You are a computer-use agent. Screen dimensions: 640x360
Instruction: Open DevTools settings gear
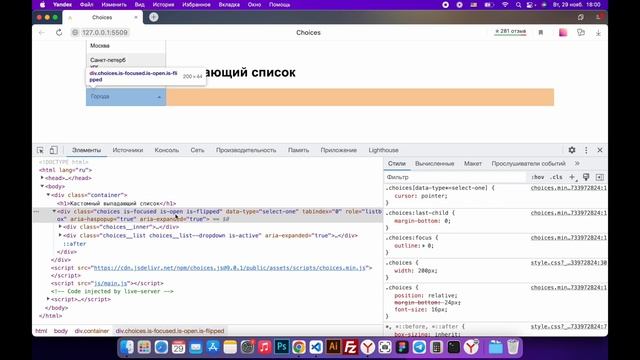click(x=572, y=150)
